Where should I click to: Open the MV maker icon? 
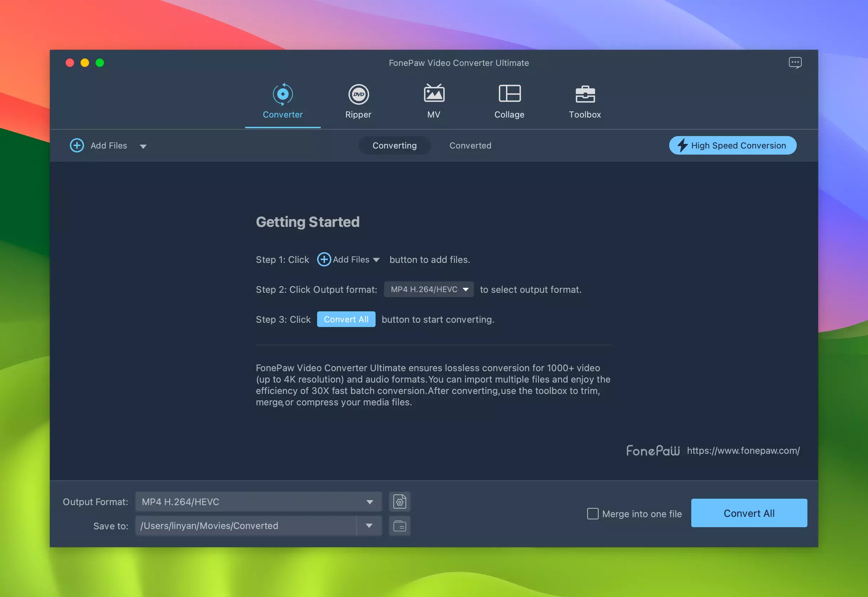434,93
